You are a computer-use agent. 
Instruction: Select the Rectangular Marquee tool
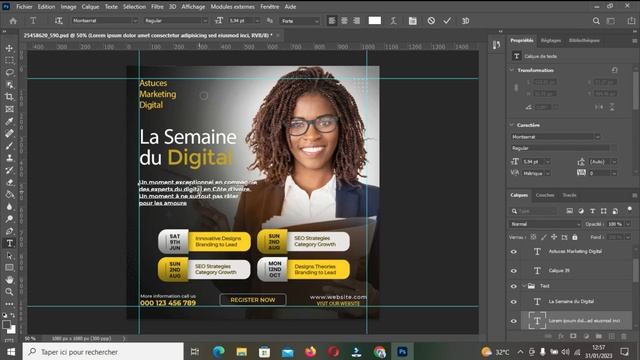tap(9, 60)
